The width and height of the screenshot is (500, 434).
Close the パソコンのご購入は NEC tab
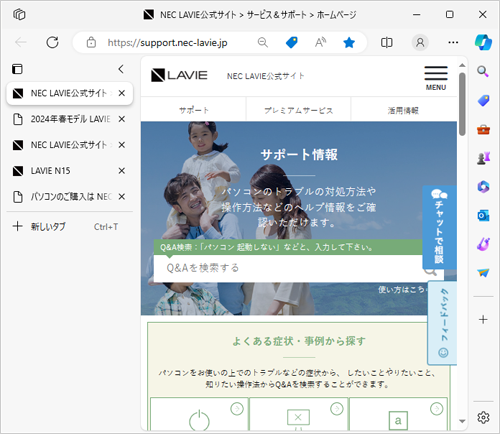pyautogui.click(x=122, y=197)
